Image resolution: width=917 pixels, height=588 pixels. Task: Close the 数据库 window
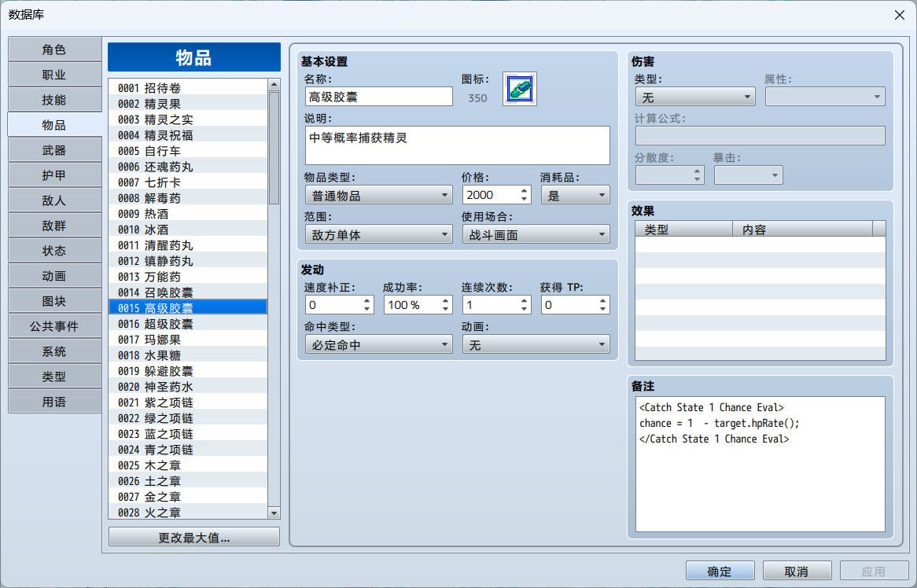point(900,15)
